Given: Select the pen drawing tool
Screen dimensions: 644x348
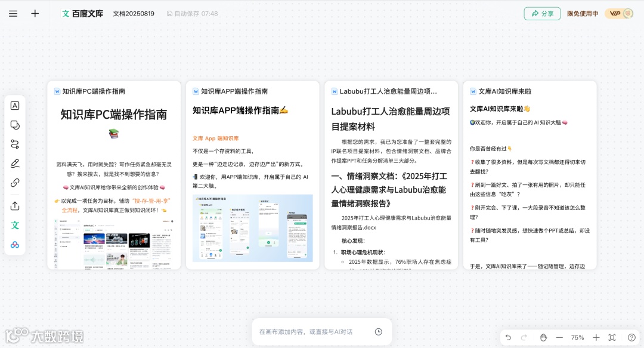Looking at the screenshot, I should (15, 164).
